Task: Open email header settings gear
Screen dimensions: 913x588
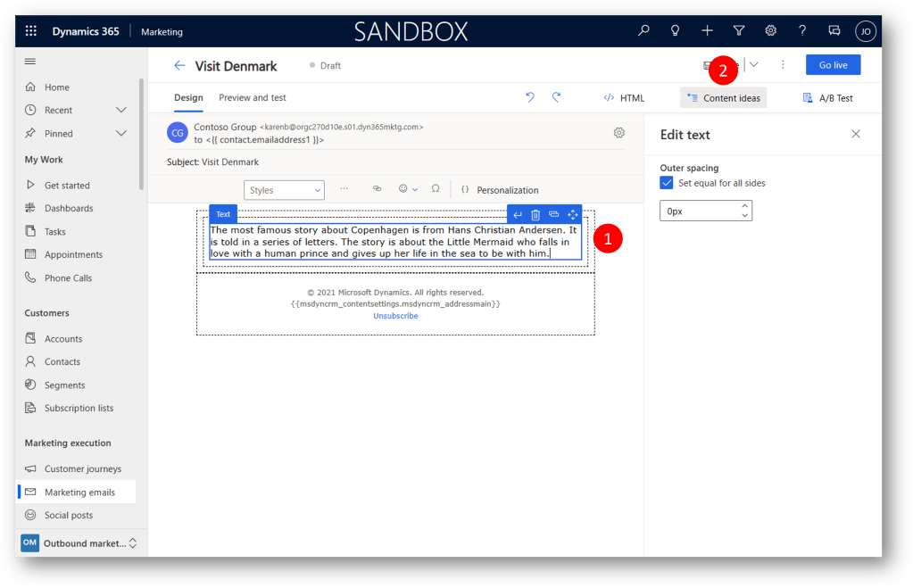Action: pos(619,133)
